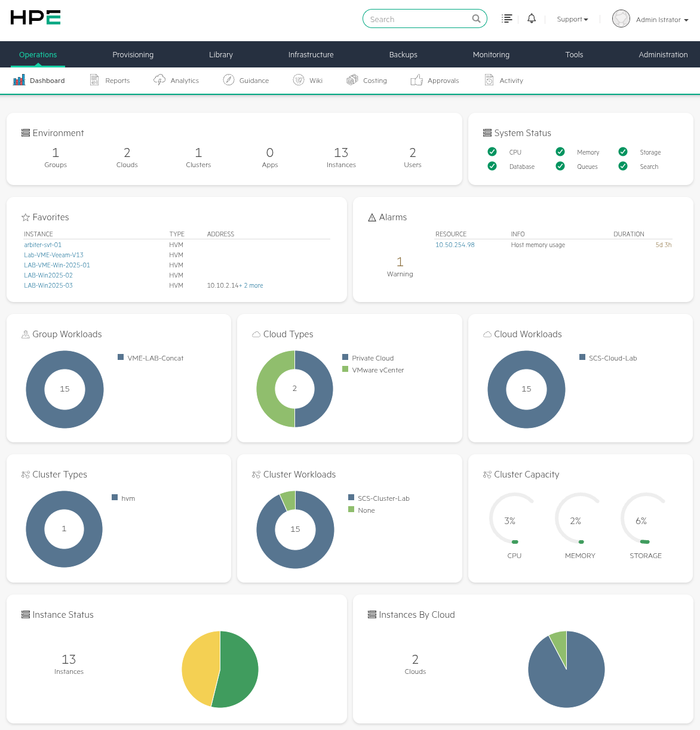Go to the Infrastructure tab
Image resolution: width=700 pixels, height=730 pixels.
coord(311,54)
